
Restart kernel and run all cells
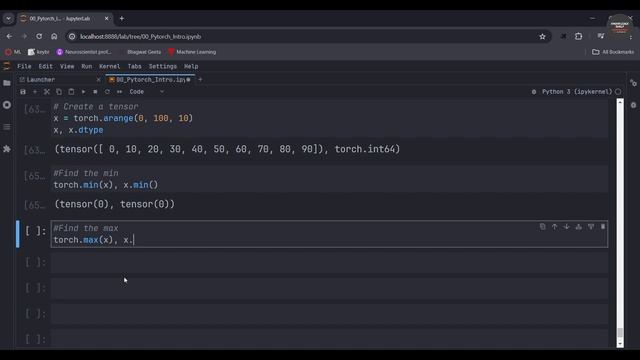[x=120, y=92]
